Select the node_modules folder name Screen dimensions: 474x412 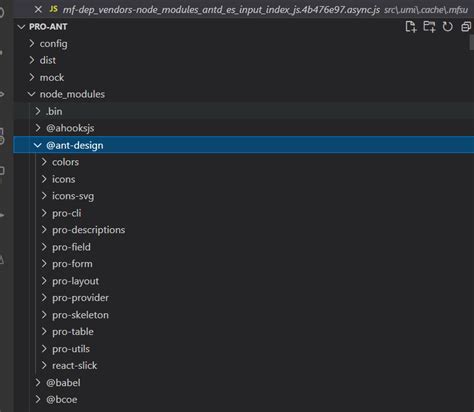click(x=72, y=94)
